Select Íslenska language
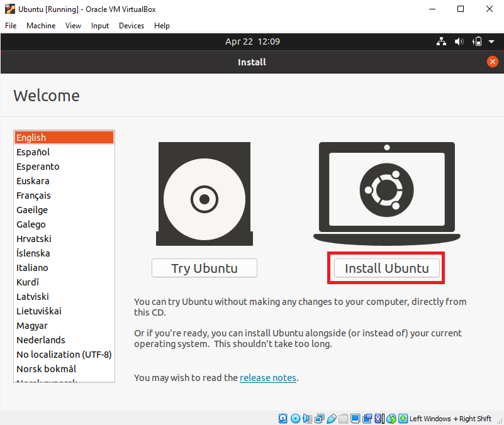504x425 pixels. (x=64, y=253)
